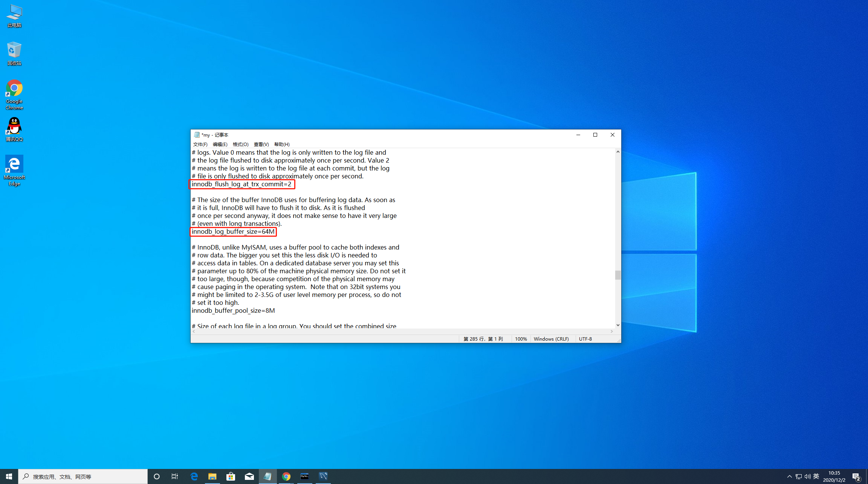Expand the hidden system tray icons
868x484 pixels.
pyautogui.click(x=789, y=476)
